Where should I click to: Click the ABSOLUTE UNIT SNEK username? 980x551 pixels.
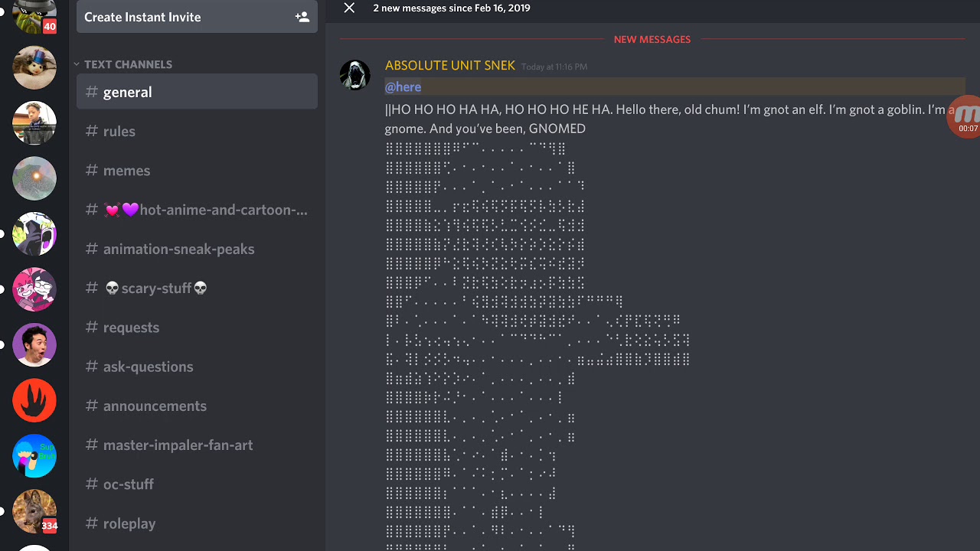449,66
